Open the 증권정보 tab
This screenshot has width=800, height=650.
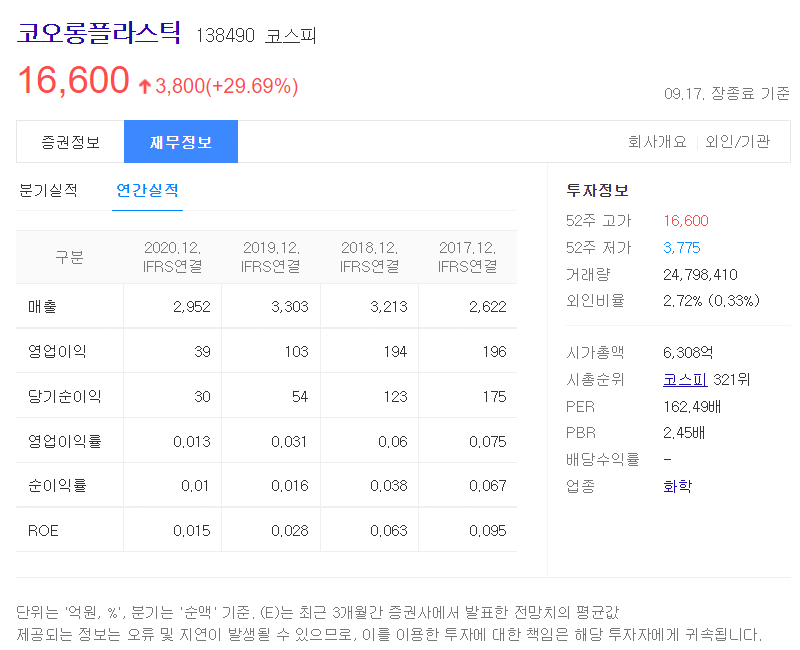pyautogui.click(x=70, y=142)
